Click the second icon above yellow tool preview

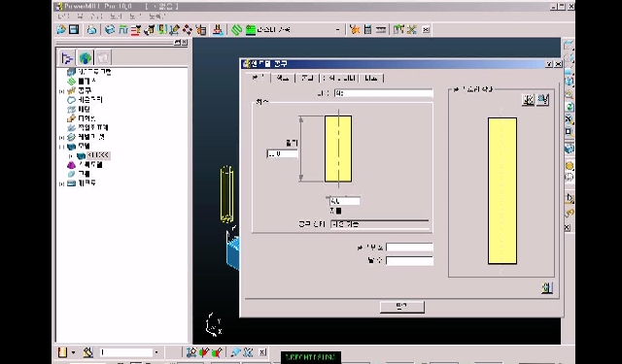pos(542,100)
